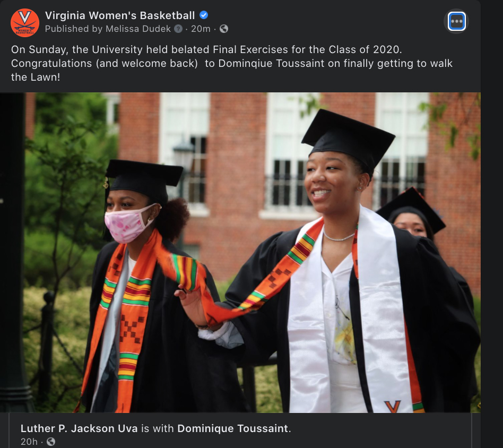
Task: Click the blue verified badge icon
Action: click(x=204, y=15)
